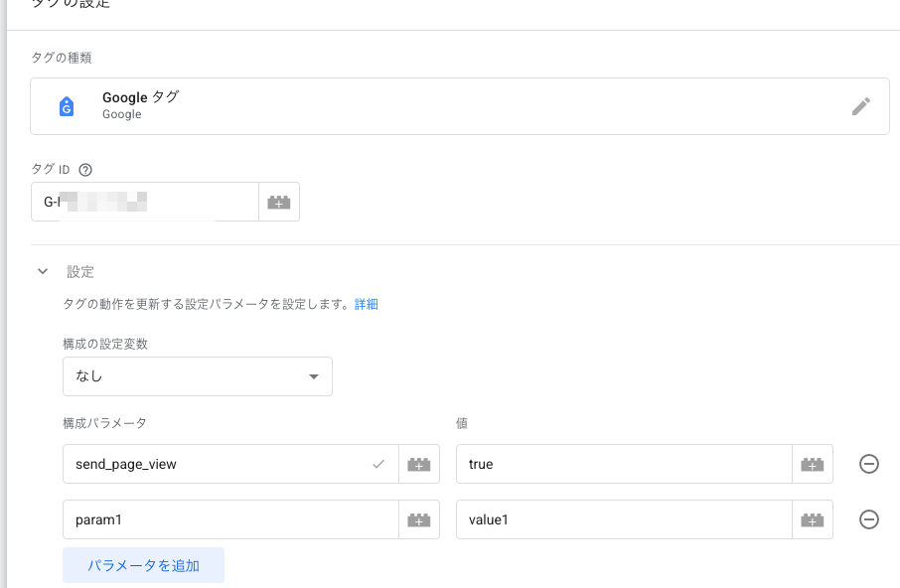Image resolution: width=900 pixels, height=588 pixels.
Task: Click パラメータを追加 button
Action: pos(143,565)
